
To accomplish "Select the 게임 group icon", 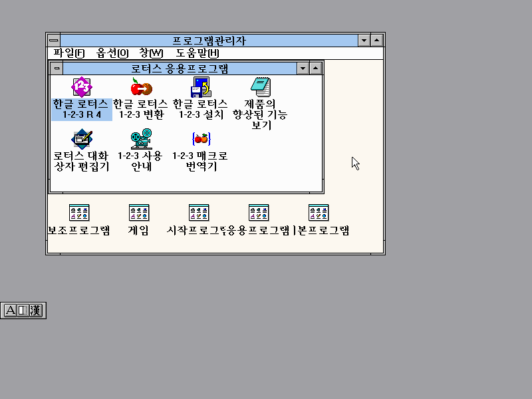I will click(139, 213).
